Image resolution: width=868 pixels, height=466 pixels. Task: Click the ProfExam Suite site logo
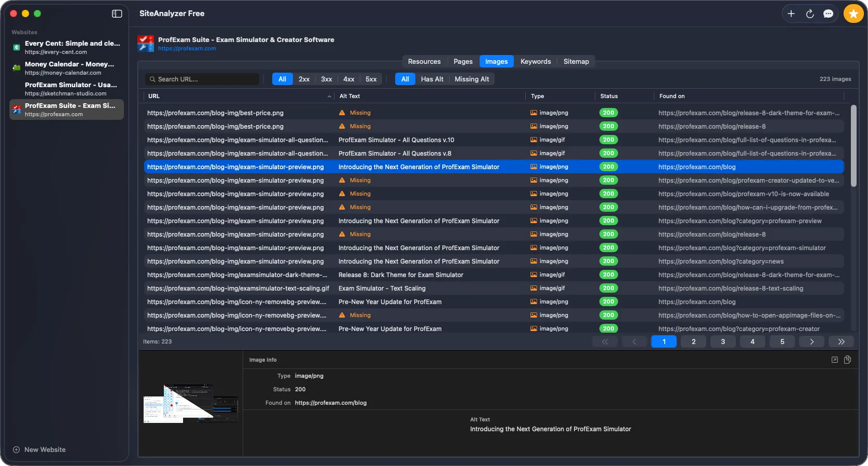click(146, 44)
